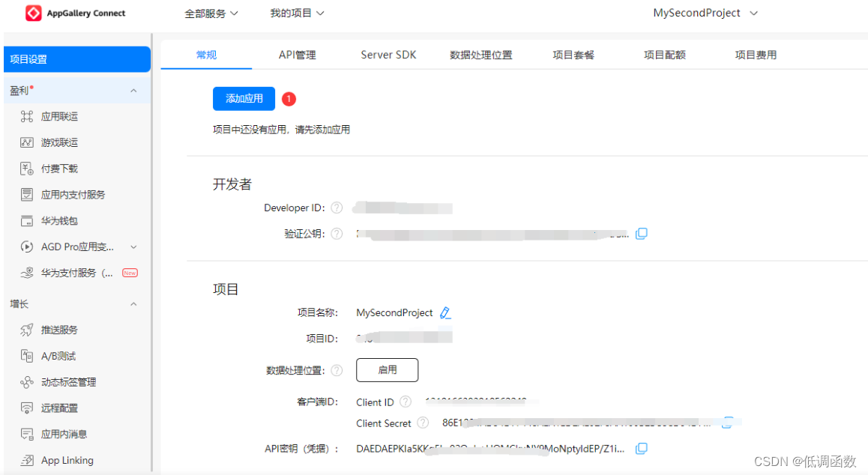Show help for Client ID
This screenshot has height=475, width=868.
coord(406,402)
